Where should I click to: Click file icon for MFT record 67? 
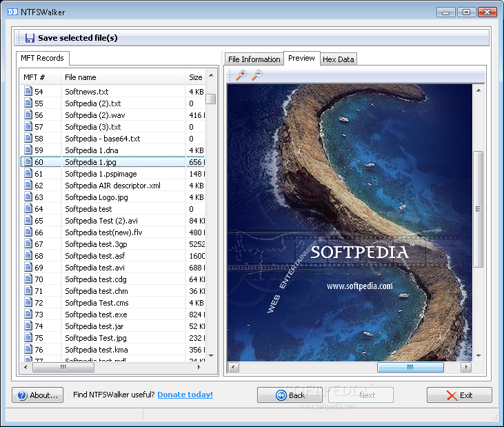click(x=28, y=244)
